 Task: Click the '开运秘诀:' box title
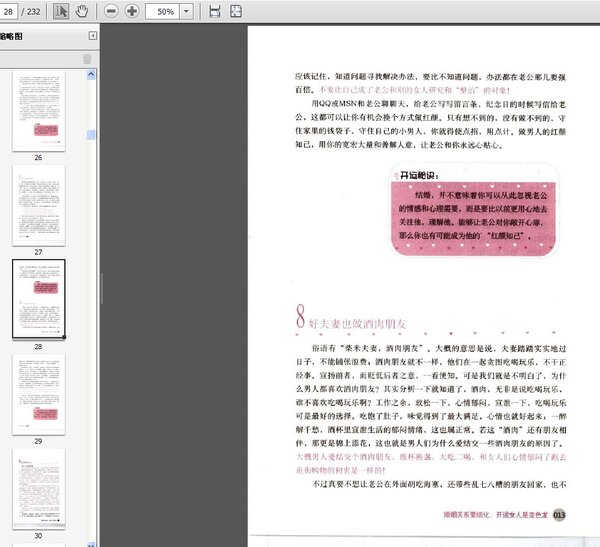pyautogui.click(x=419, y=176)
